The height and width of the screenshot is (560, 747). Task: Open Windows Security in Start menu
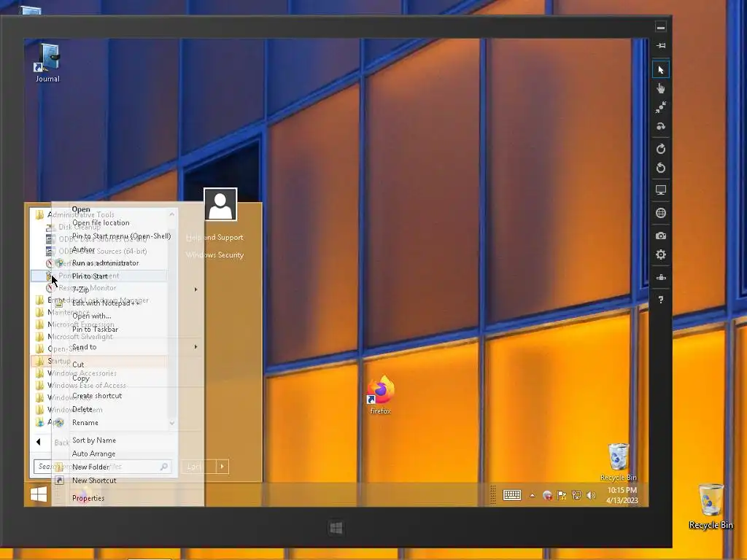coord(214,254)
